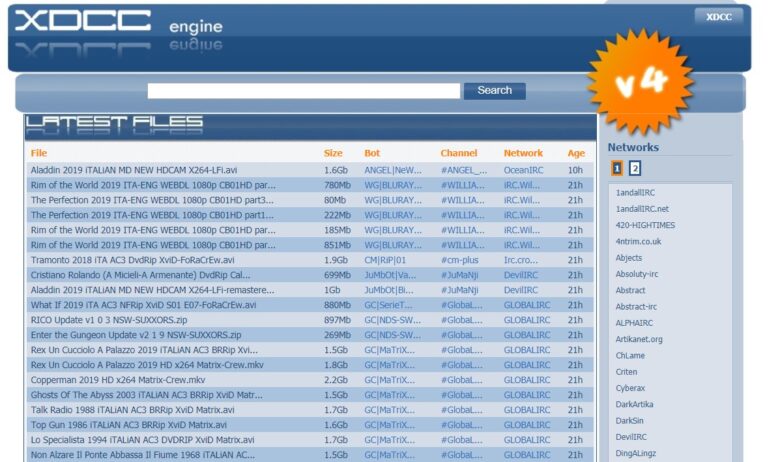Open Top Gun 1986 file link
The image size is (780, 462).
pyautogui.click(x=128, y=425)
